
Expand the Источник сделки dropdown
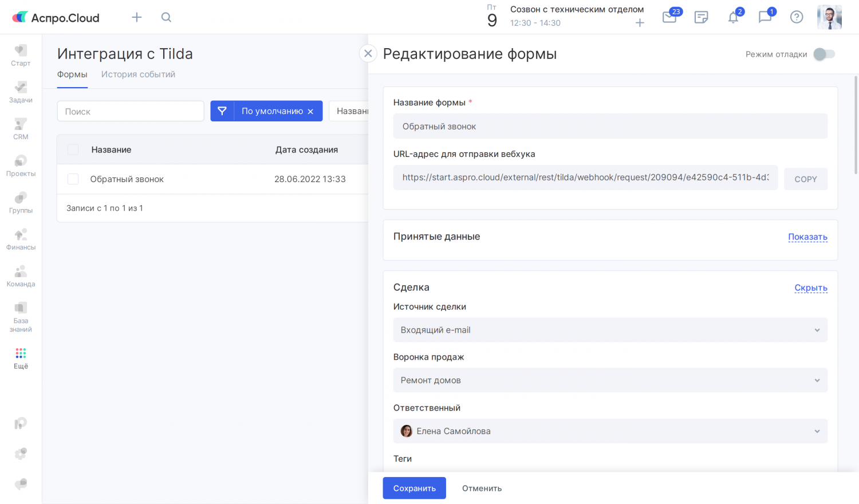[610, 330]
